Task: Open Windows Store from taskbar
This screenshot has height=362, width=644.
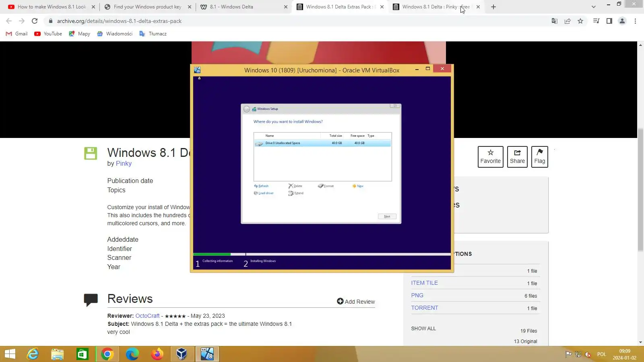Action: tap(83, 354)
